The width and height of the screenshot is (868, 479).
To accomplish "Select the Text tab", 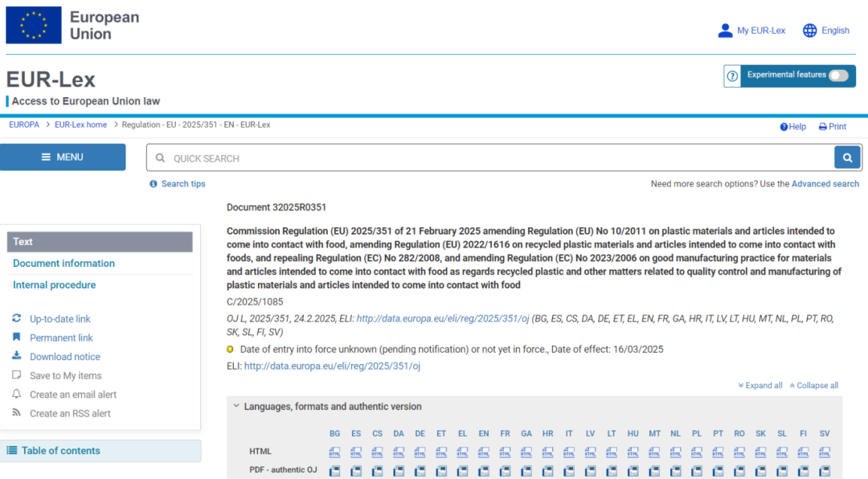I will coord(100,242).
